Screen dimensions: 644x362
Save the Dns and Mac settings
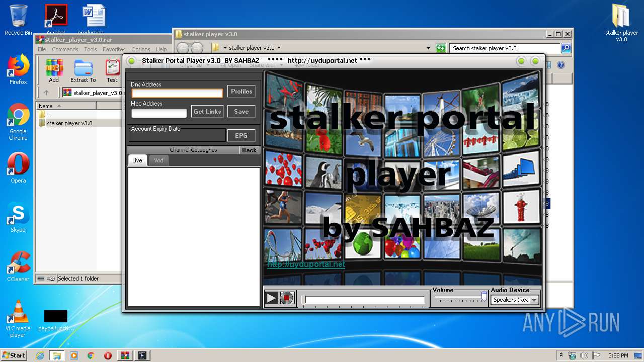(242, 112)
